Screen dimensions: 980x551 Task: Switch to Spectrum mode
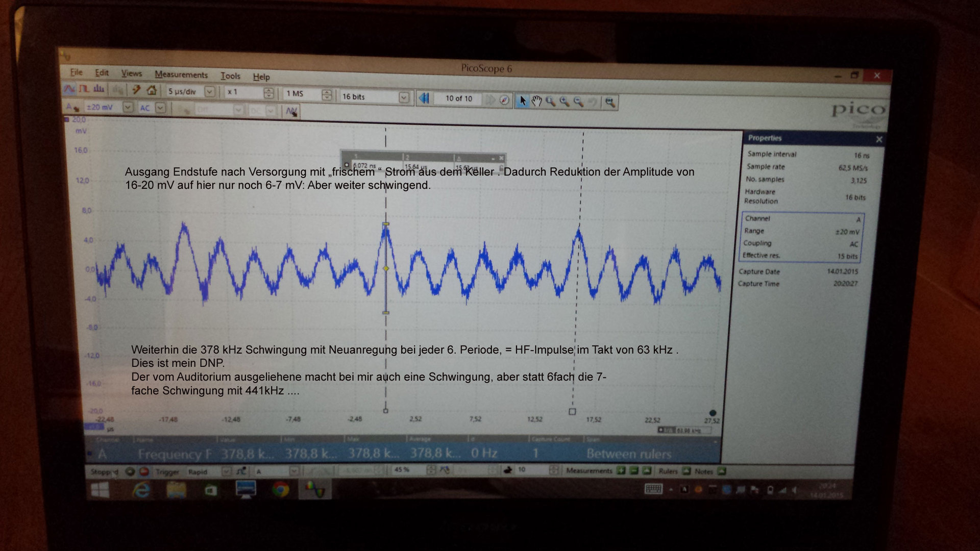coord(99,89)
